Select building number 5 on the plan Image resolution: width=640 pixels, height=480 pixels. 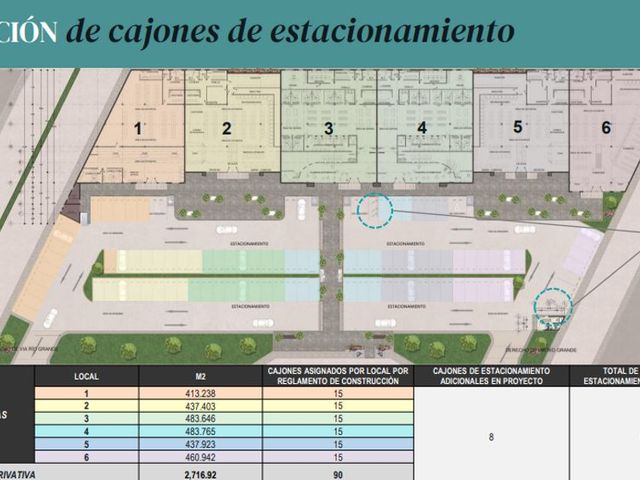[518, 127]
